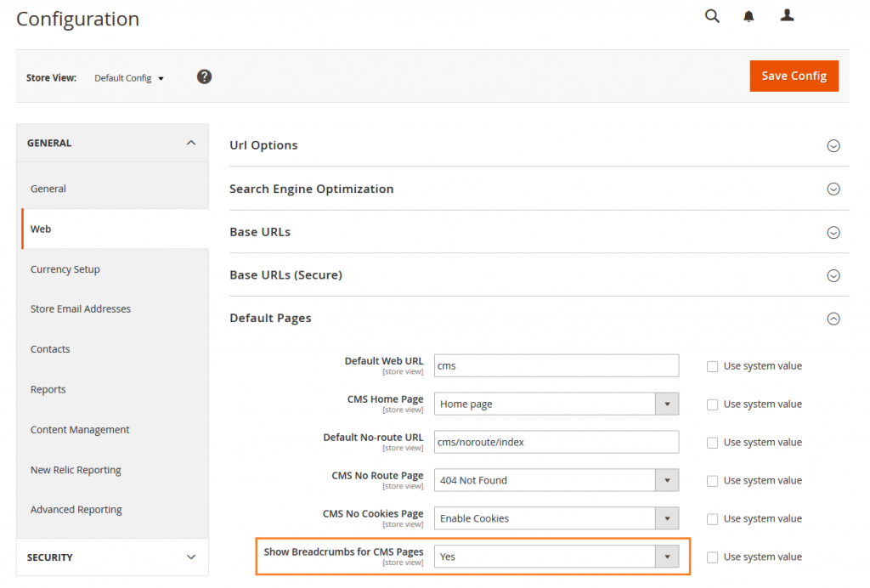Viewport: 870px width, 588px height.
Task: Open the search magnifier icon
Action: coord(712,16)
